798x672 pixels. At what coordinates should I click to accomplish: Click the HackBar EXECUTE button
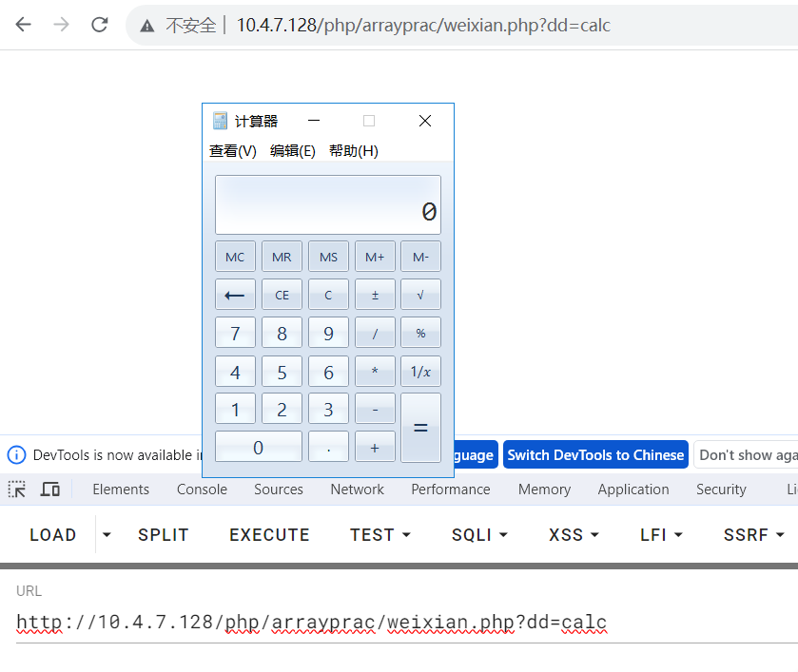click(x=269, y=534)
